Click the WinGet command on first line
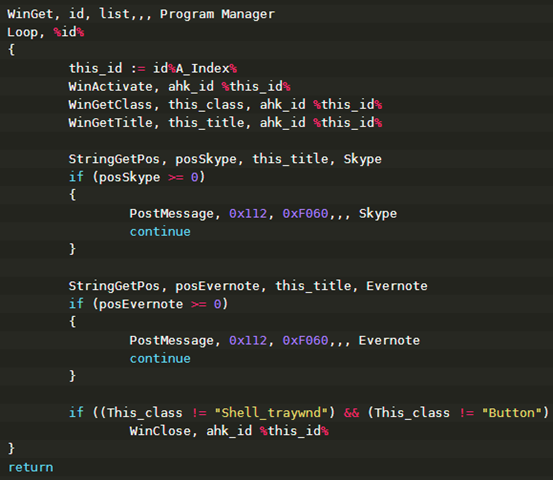The height and width of the screenshot is (480, 553). [x=30, y=14]
